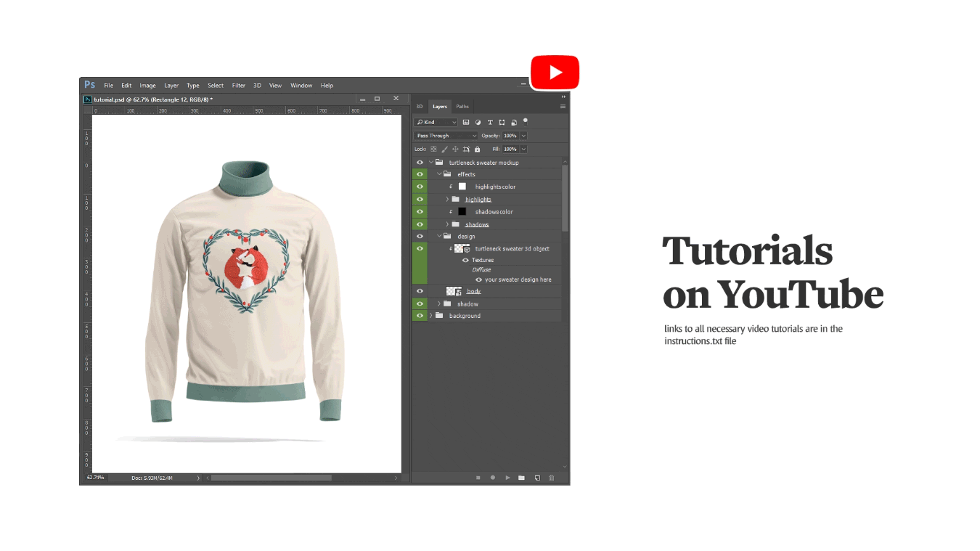Toggle visibility of highlights color layer
Viewport: 980px width, 551px height.
pos(420,187)
